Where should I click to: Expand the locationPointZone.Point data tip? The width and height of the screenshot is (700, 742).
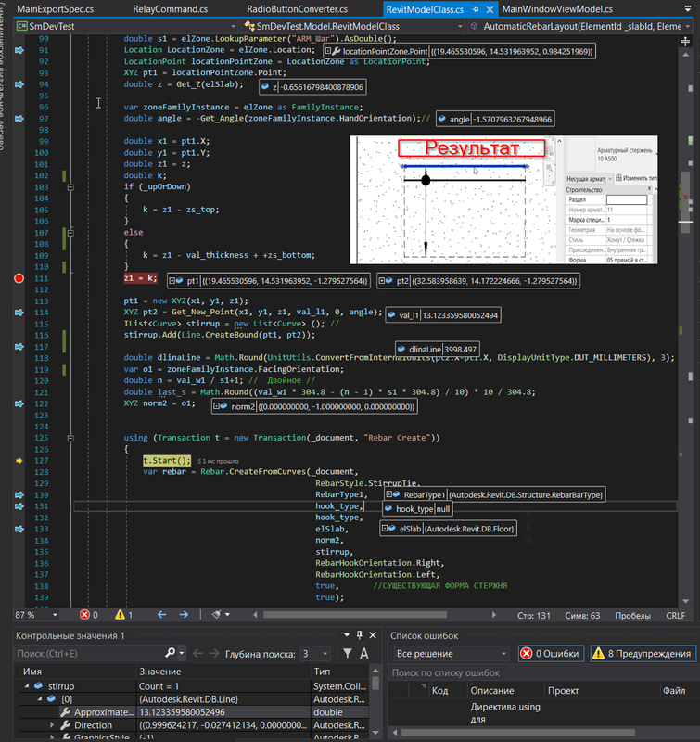(x=328, y=51)
